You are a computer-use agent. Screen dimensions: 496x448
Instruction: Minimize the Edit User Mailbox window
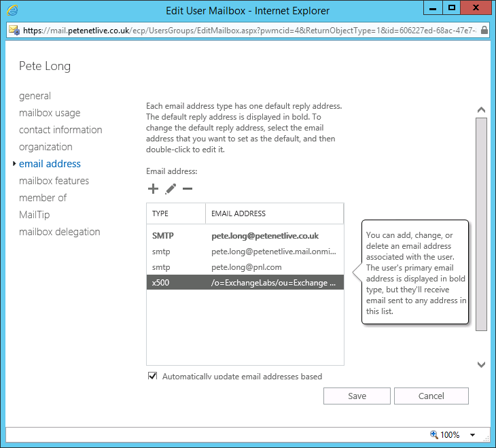point(433,7)
